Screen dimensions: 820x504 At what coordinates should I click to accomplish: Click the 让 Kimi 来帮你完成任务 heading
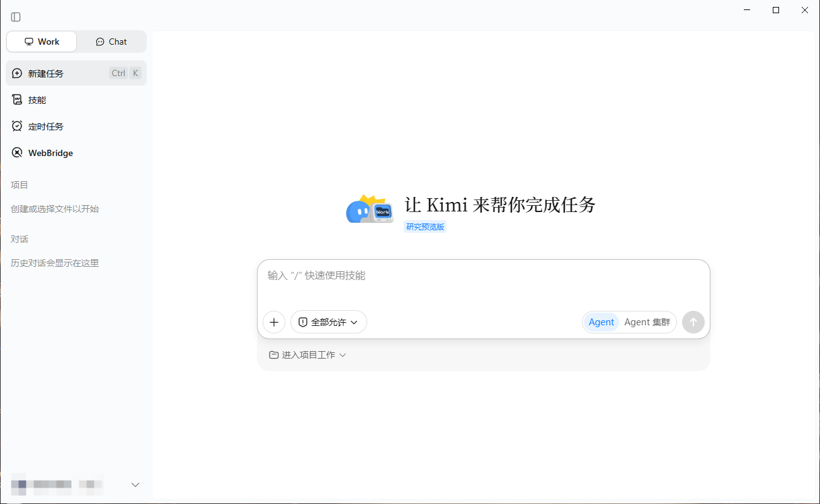coord(500,204)
